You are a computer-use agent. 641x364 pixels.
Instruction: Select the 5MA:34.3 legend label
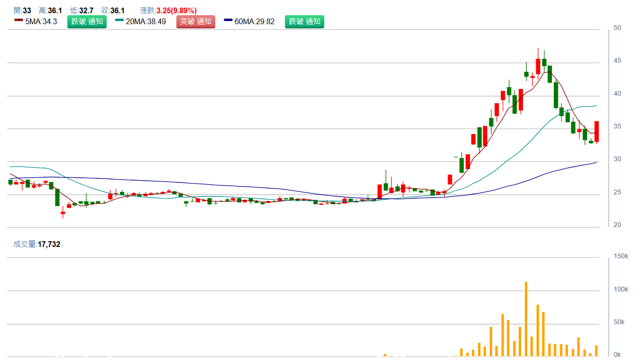point(41,21)
